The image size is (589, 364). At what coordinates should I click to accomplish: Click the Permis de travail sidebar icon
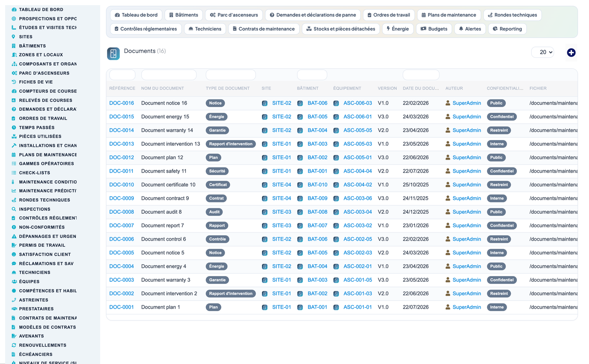[14, 245]
